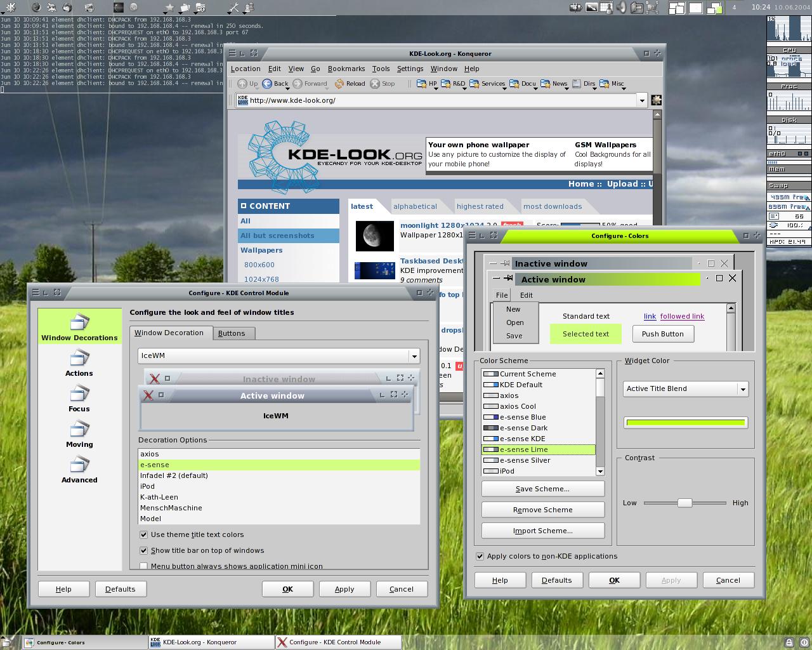Select the iPod color scheme in Configure - Colors
Screen dimensions: 812x650
[x=538, y=471]
